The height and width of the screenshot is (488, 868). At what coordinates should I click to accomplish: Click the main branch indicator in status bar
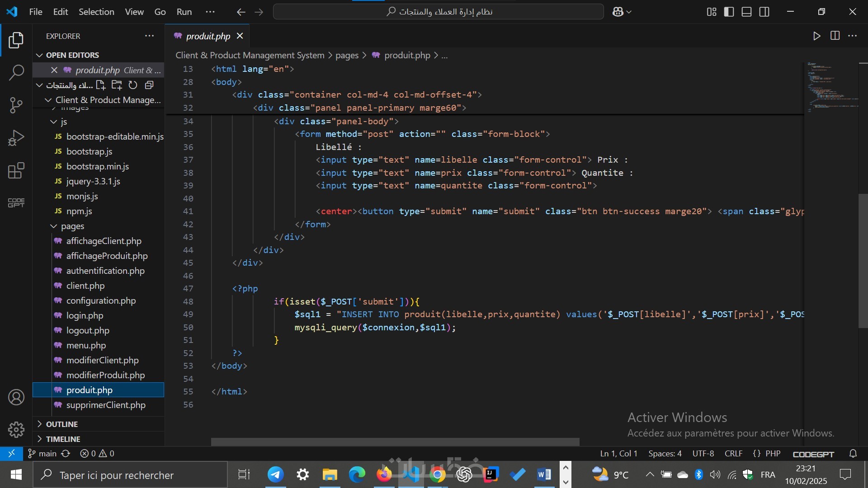(42, 453)
